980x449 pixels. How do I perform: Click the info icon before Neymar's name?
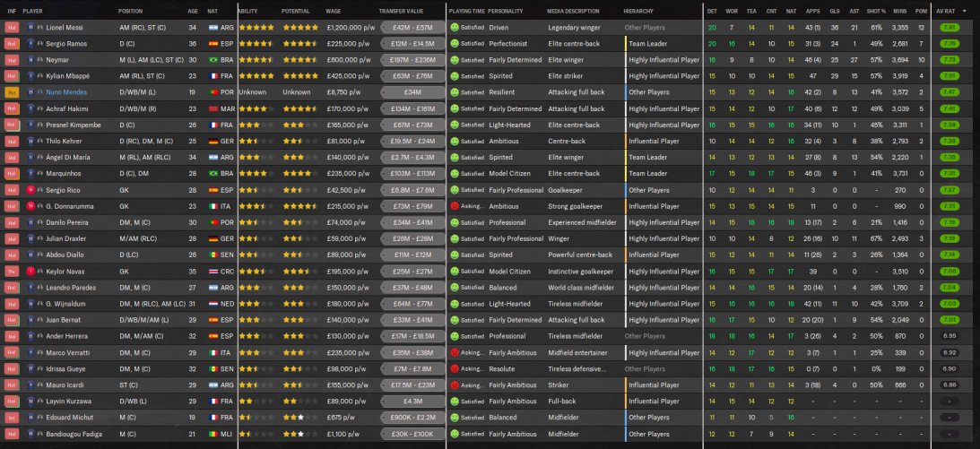pos(40,60)
